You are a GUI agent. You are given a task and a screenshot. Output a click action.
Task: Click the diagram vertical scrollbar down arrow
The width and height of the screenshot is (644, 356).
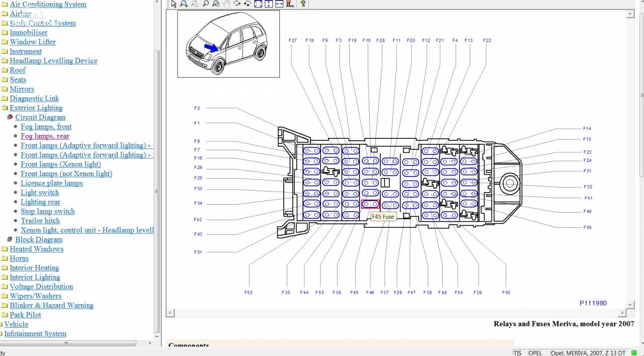click(x=630, y=305)
